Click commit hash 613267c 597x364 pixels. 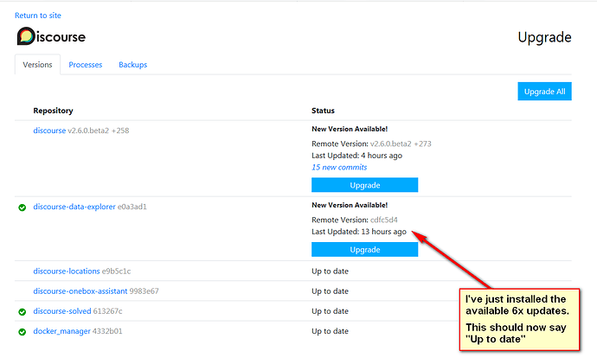pyautogui.click(x=108, y=311)
